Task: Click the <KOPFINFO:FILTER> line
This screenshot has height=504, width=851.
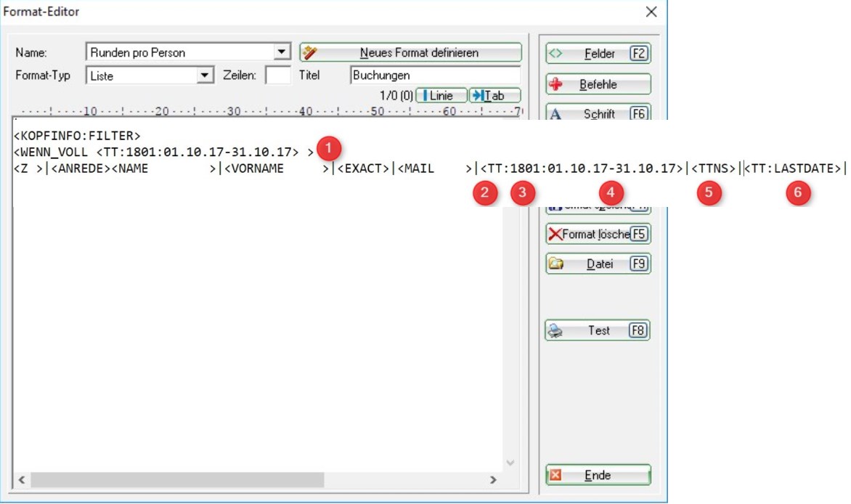Action: tap(77, 136)
